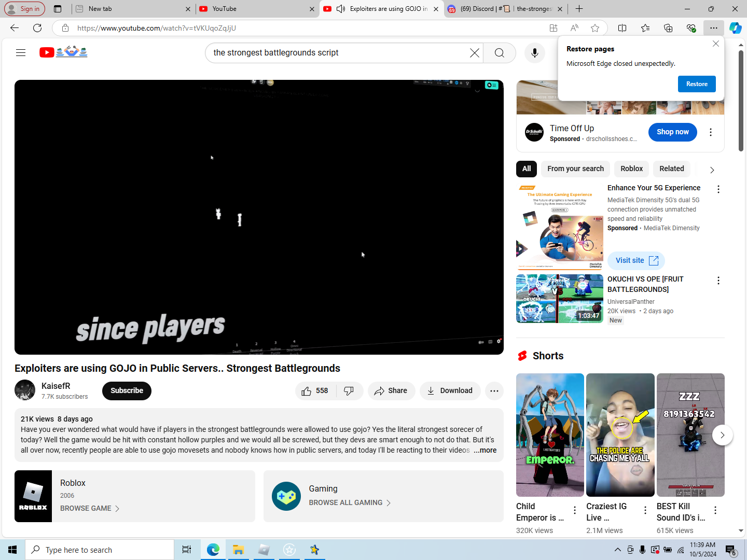This screenshot has height=560, width=747.
Task: Open options for OKUCHI VS OPE video
Action: pos(718,281)
